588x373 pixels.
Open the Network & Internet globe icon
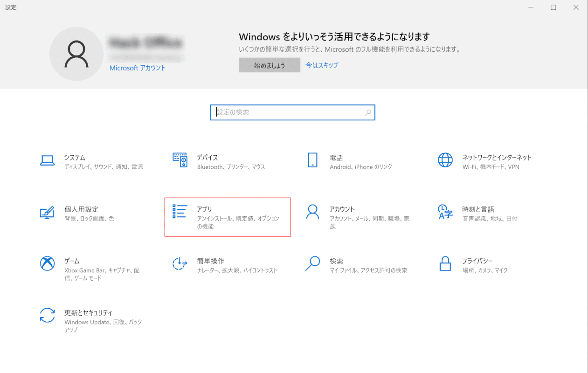pyautogui.click(x=445, y=160)
